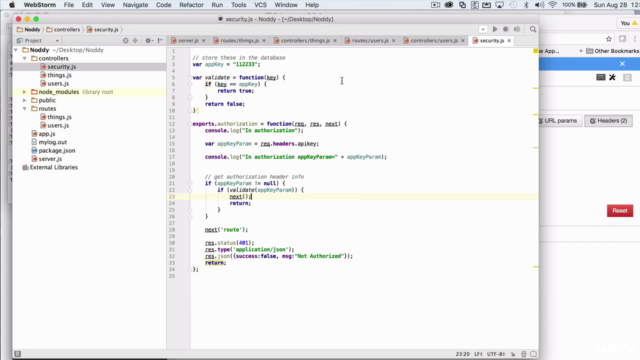Click the Run triangle in WebStorm toolbar
This screenshot has width=640, height=360.
tap(495, 29)
